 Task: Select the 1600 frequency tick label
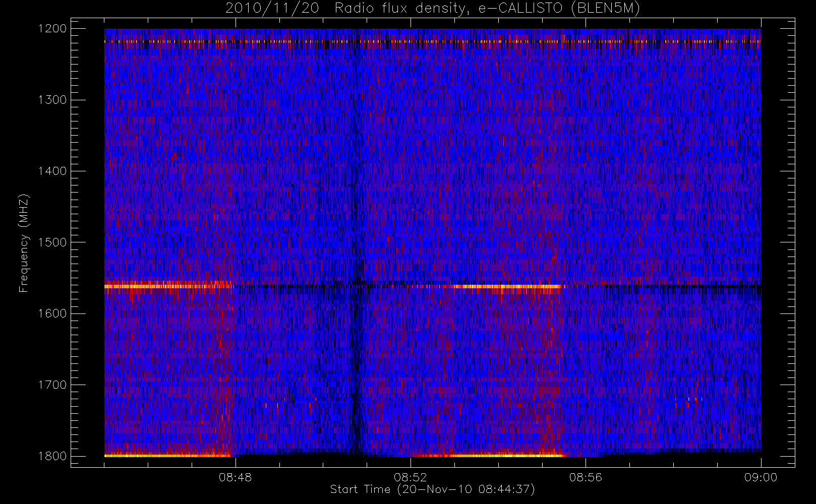(52, 313)
